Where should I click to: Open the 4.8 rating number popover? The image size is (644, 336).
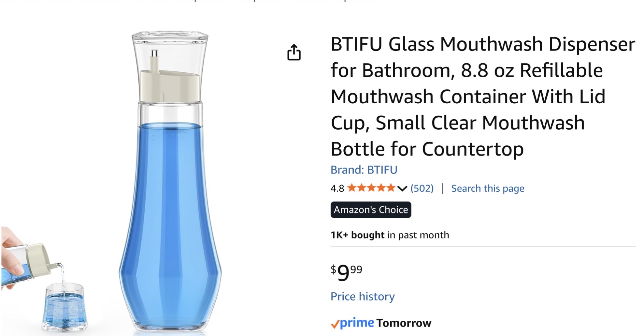click(337, 188)
